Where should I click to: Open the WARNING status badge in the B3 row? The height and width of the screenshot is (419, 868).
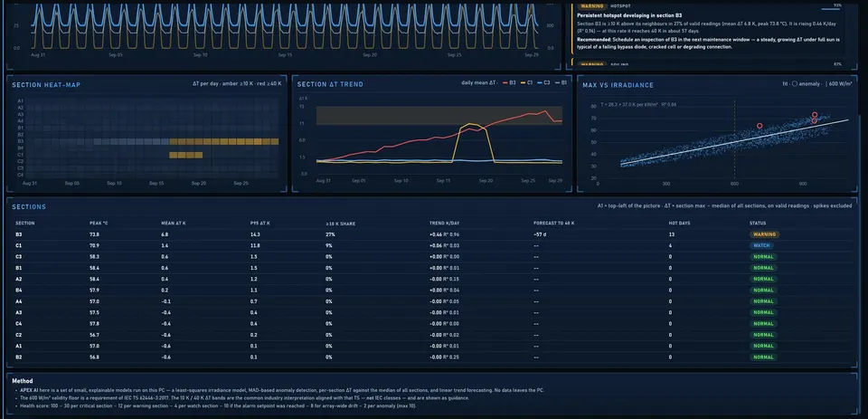764,234
